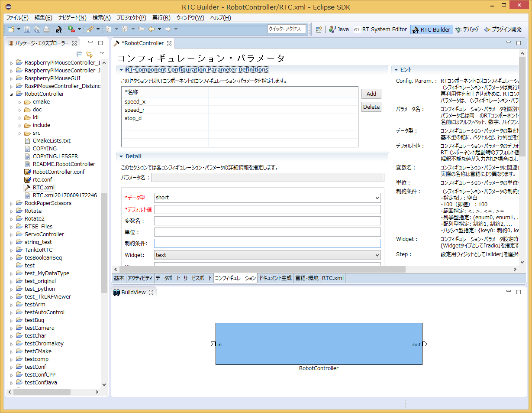Click the New wizard toolbar icon
This screenshot has width=532, height=413.
pyautogui.click(x=11, y=29)
